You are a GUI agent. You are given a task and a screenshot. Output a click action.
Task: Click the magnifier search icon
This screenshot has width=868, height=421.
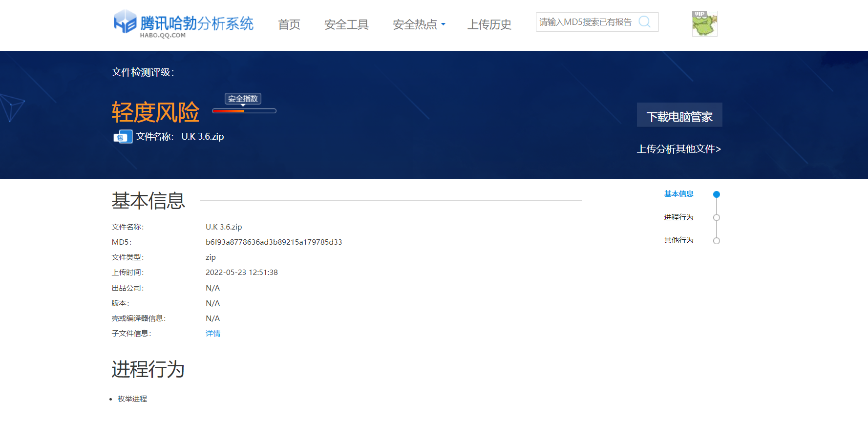[x=645, y=22]
